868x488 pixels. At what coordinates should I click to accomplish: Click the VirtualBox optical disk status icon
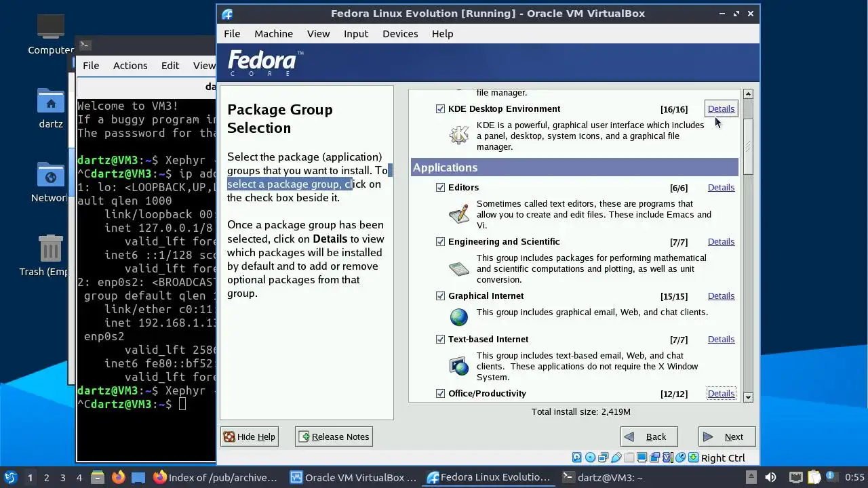pyautogui.click(x=590, y=457)
